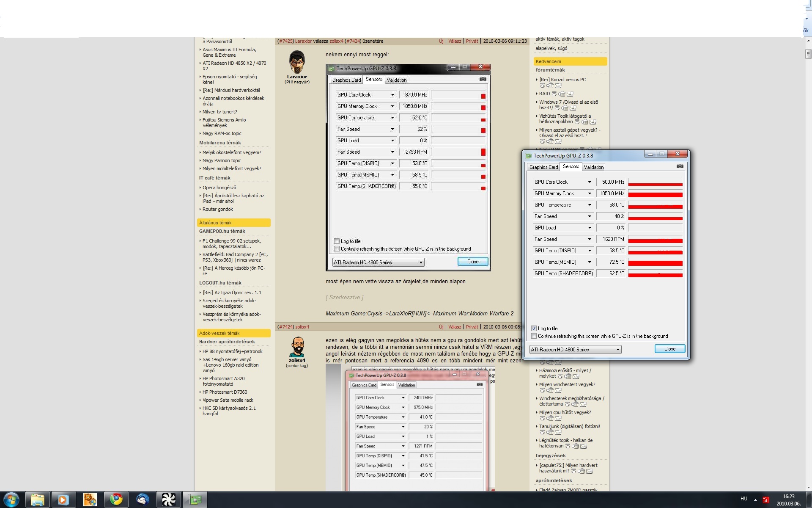Open the Validation tab in the foreground GPU-Z window

pos(594,167)
